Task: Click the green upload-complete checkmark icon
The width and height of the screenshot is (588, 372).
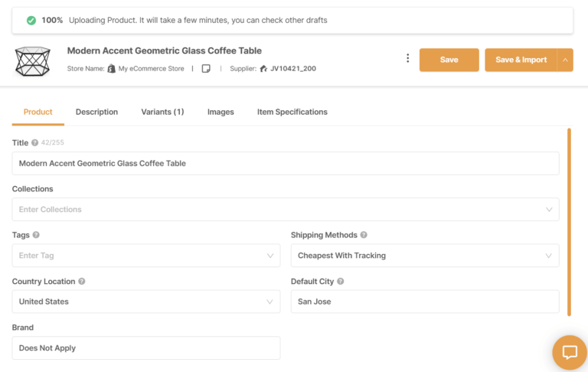Action: [31, 20]
